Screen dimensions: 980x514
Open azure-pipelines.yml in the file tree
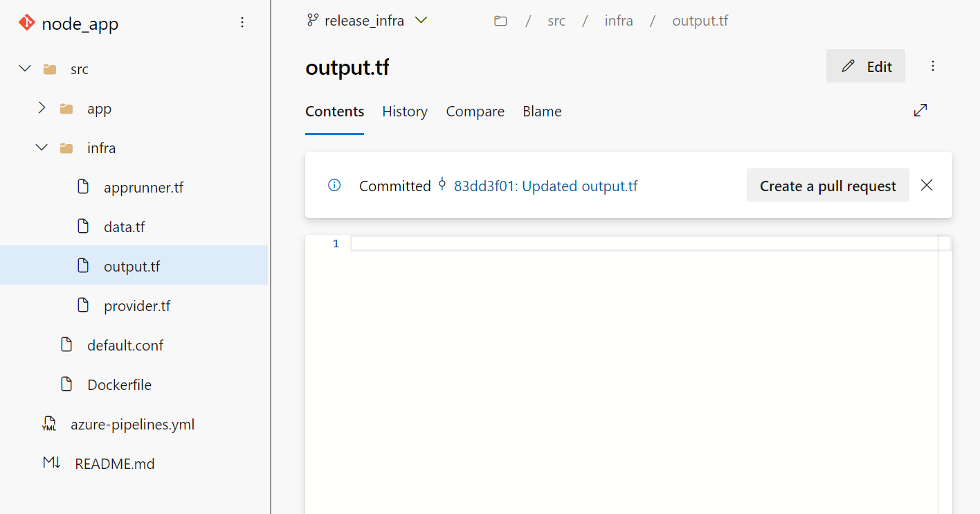134,424
